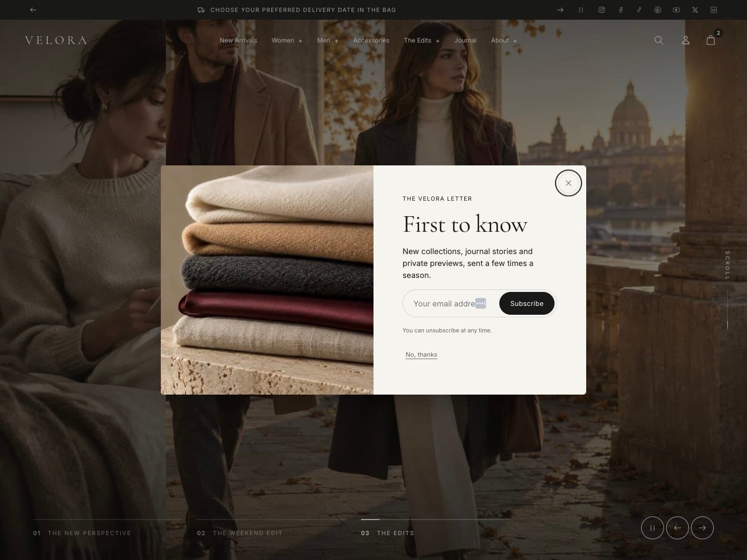
Task: Expand the Men menu
Action: pyautogui.click(x=328, y=40)
